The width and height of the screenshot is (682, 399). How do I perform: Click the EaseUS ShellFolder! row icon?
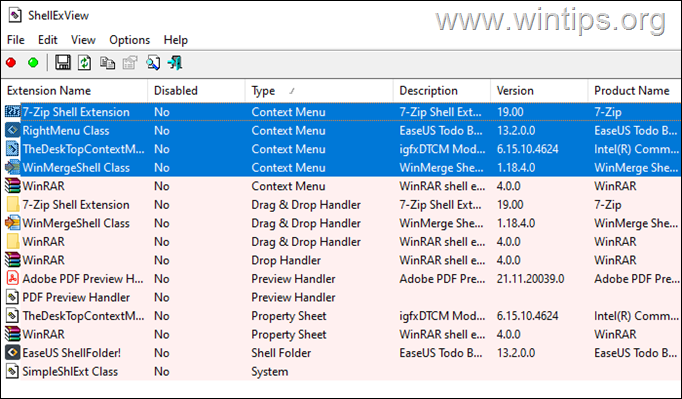tap(13, 352)
